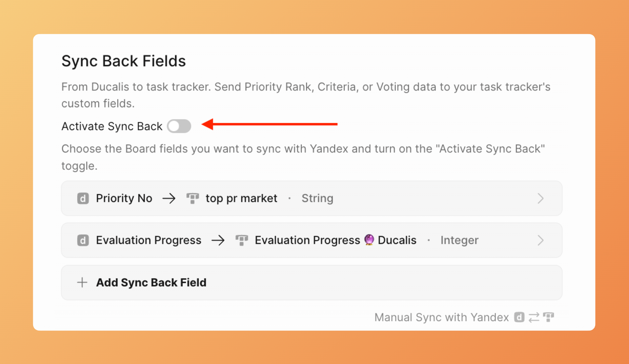The width and height of the screenshot is (629, 364).
Task: Click the arrow icon in the Evaluation Progress row
Action: [218, 240]
